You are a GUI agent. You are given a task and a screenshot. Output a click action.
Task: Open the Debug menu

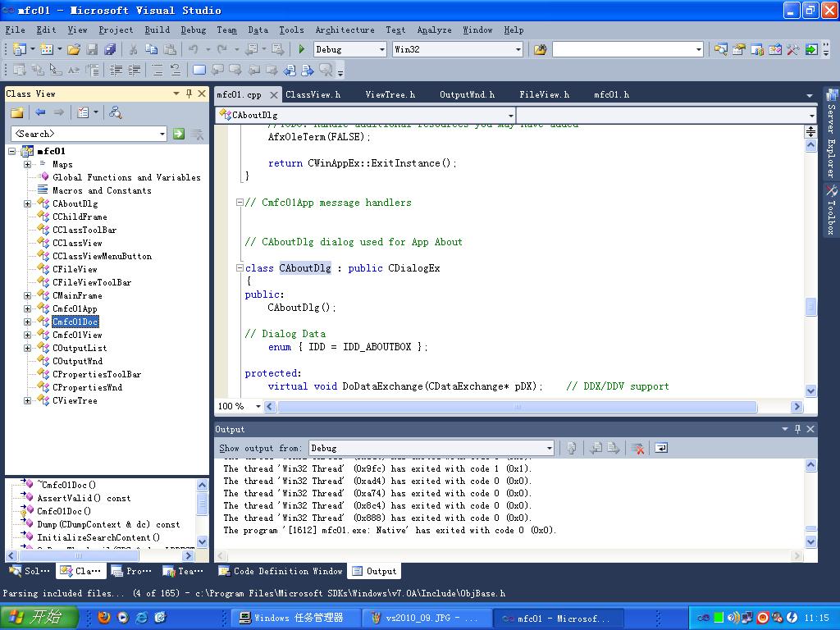[x=194, y=30]
